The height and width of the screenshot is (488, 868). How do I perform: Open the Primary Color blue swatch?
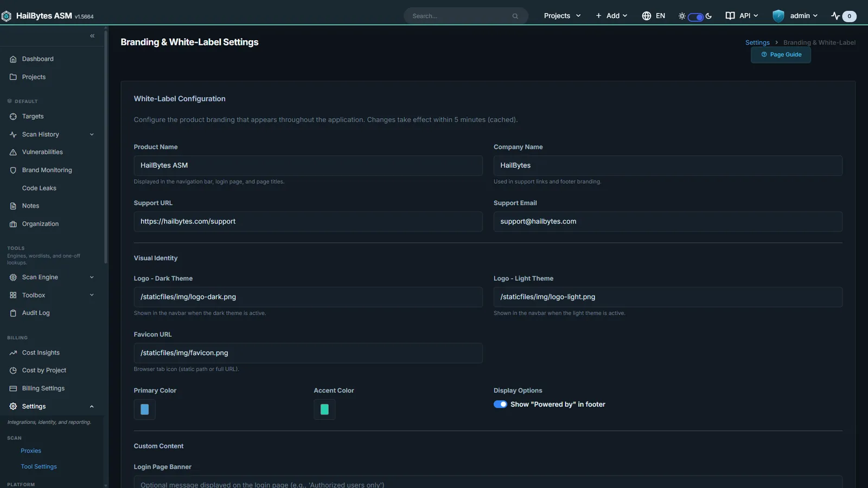point(145,409)
